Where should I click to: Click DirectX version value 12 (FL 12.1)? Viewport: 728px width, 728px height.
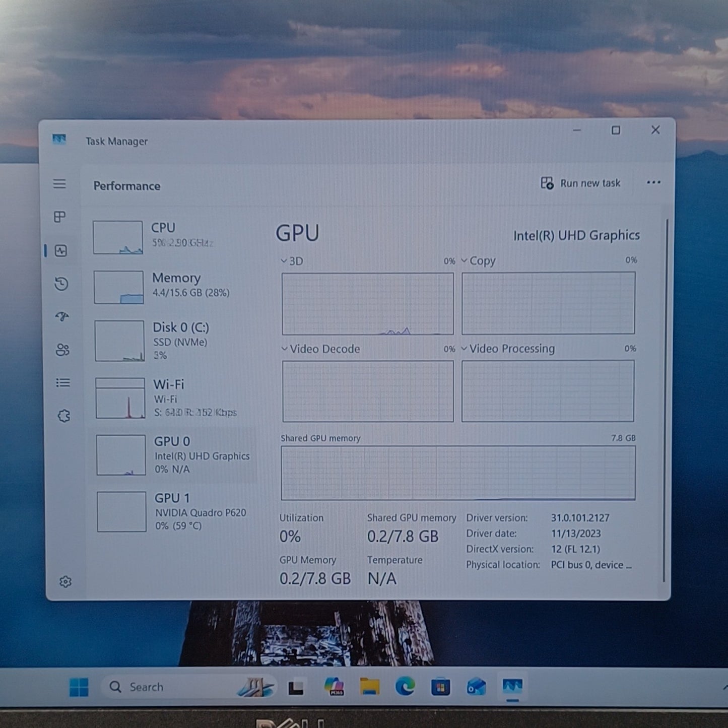pyautogui.click(x=575, y=549)
